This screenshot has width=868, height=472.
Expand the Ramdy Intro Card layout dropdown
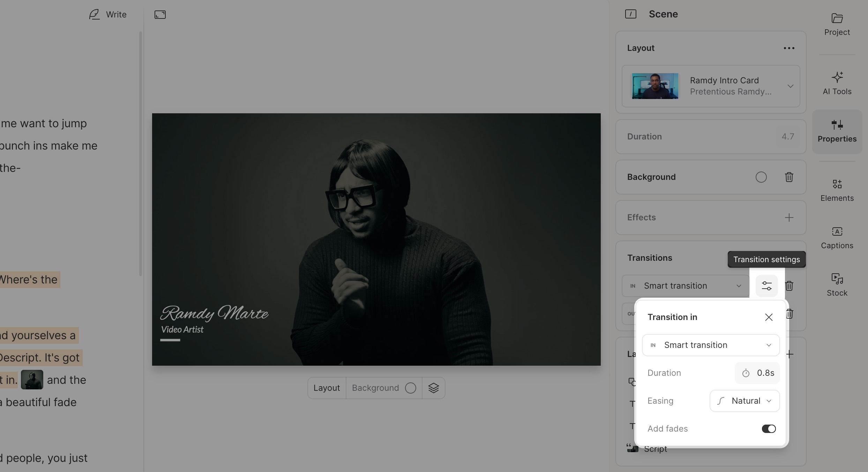click(x=790, y=86)
